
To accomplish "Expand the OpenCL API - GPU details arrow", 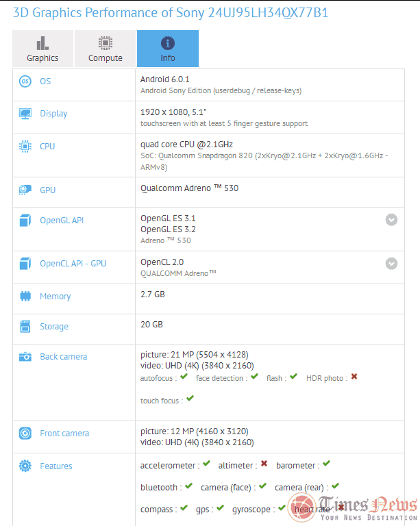I will [391, 264].
